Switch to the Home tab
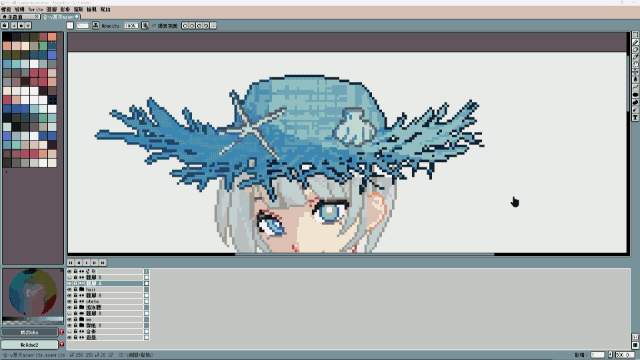 click(x=20, y=17)
